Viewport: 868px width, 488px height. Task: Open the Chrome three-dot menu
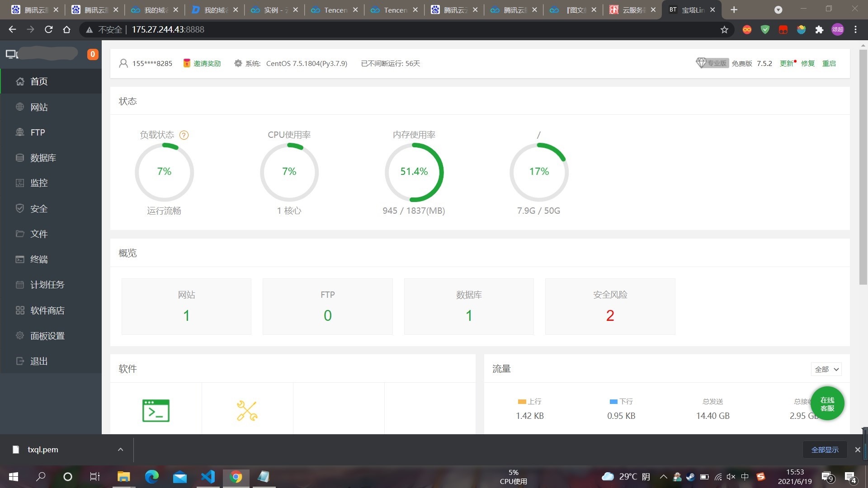tap(856, 29)
